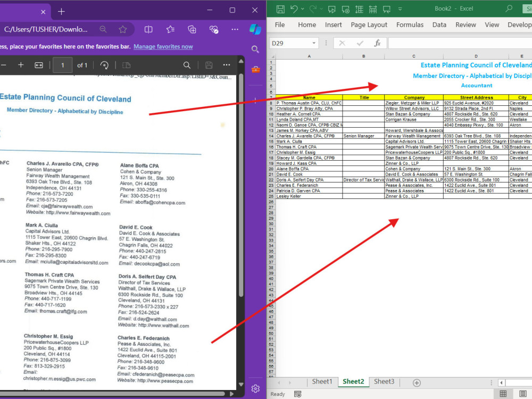
Task: Click the Excel Name Box showing D29
Action: tap(294, 43)
